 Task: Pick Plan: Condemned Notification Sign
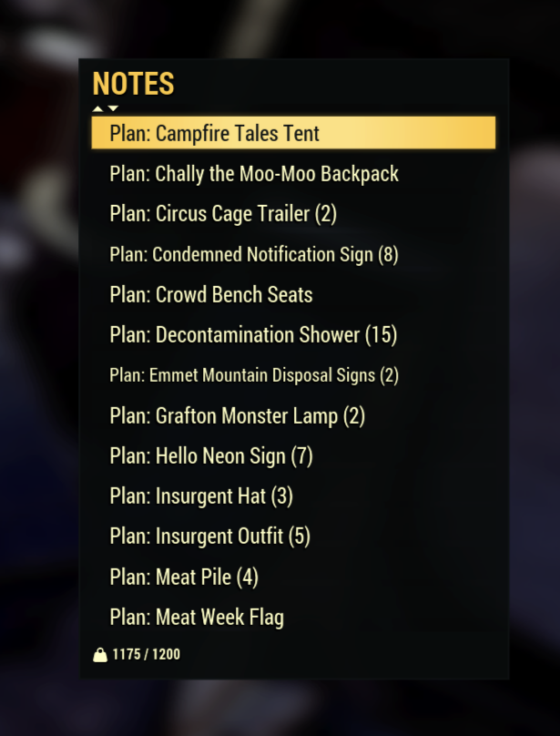point(293,254)
